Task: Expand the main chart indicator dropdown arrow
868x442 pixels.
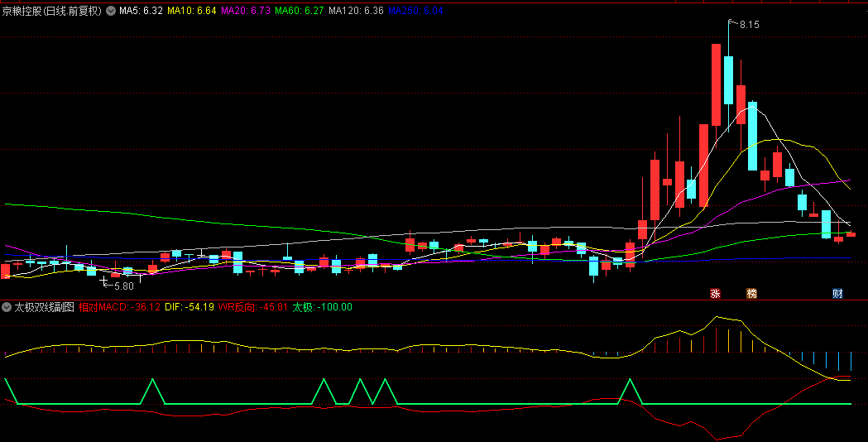Action: coord(111,11)
